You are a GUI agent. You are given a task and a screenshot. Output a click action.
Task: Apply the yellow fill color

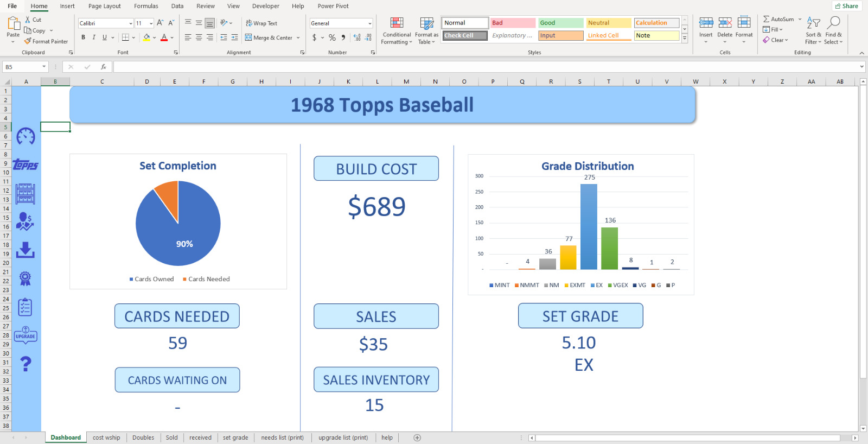(x=146, y=37)
